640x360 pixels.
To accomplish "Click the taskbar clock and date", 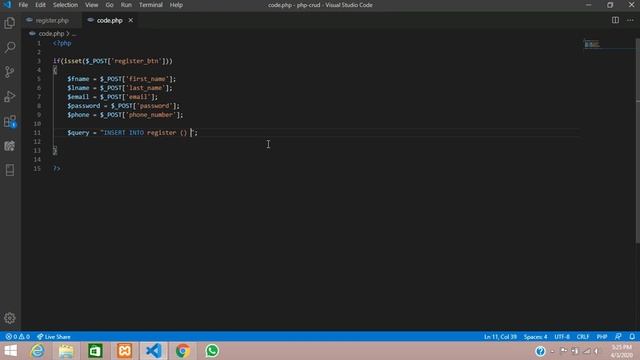I will click(622, 351).
